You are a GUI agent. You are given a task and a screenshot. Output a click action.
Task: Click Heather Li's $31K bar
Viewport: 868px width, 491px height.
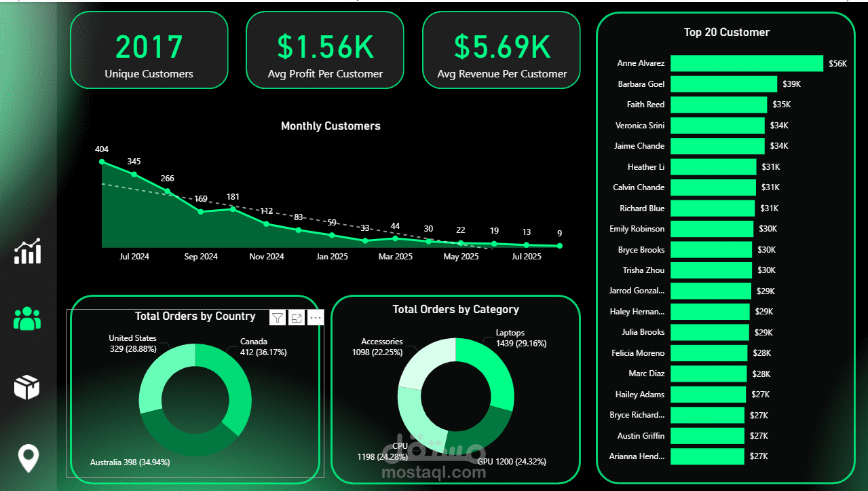[713, 167]
